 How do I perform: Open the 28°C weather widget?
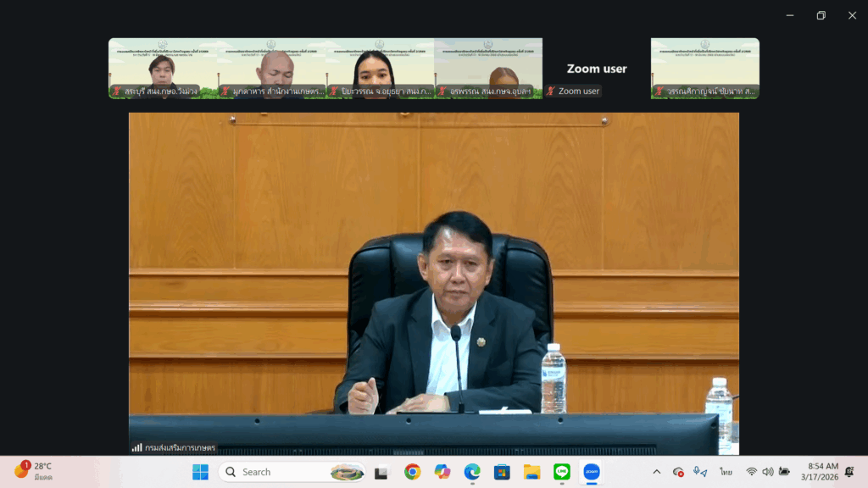pos(34,471)
